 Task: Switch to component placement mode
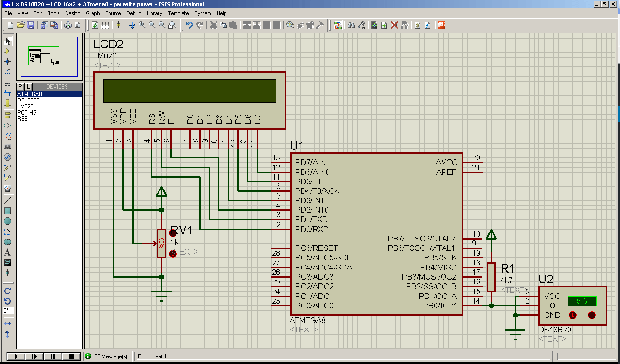8,51
